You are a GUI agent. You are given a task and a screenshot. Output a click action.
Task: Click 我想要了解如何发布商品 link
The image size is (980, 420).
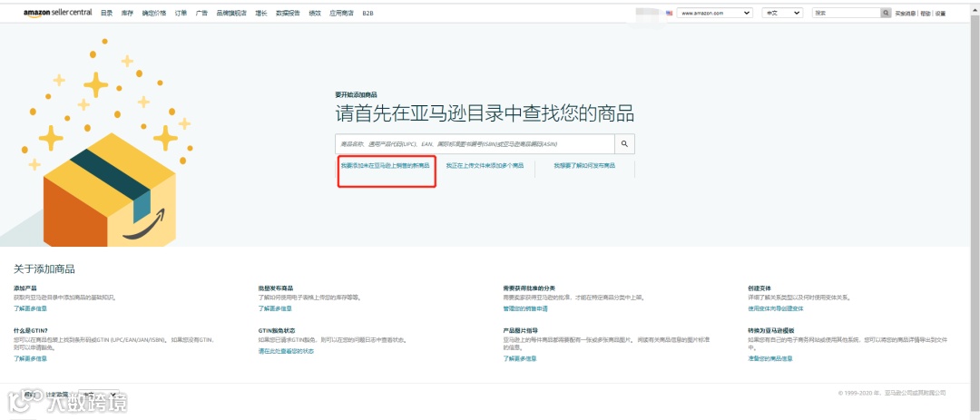[584, 166]
